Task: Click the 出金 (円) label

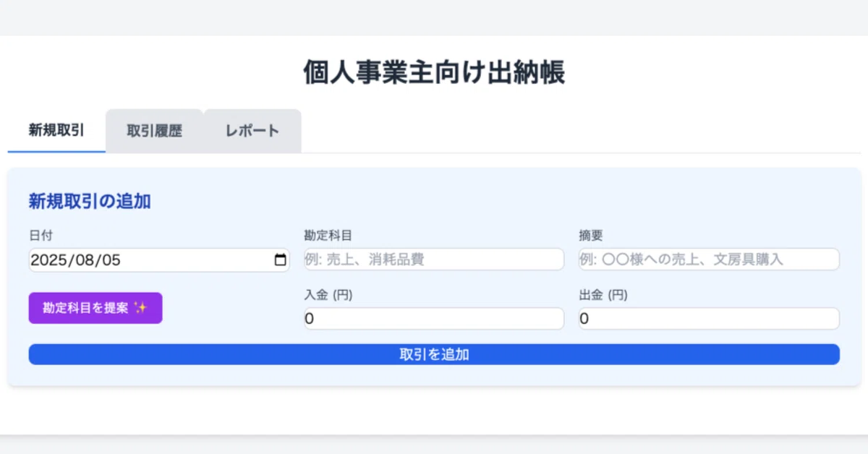Action: (x=603, y=295)
